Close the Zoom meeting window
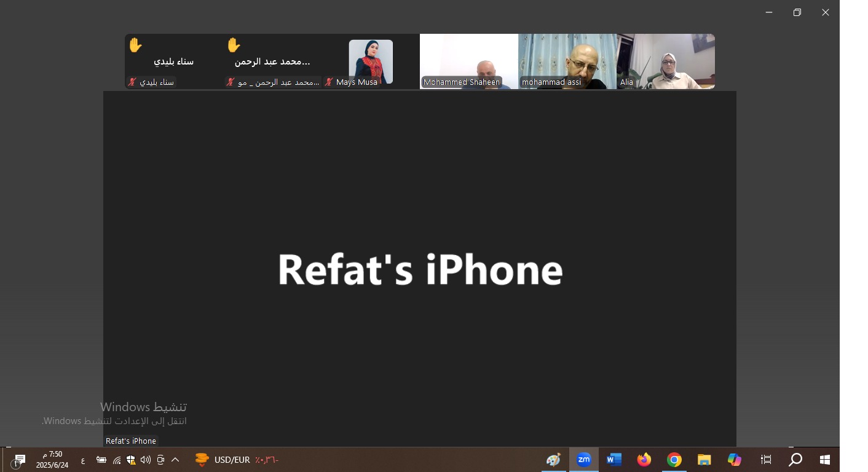Viewport: 868px width, 472px height. pyautogui.click(x=826, y=12)
